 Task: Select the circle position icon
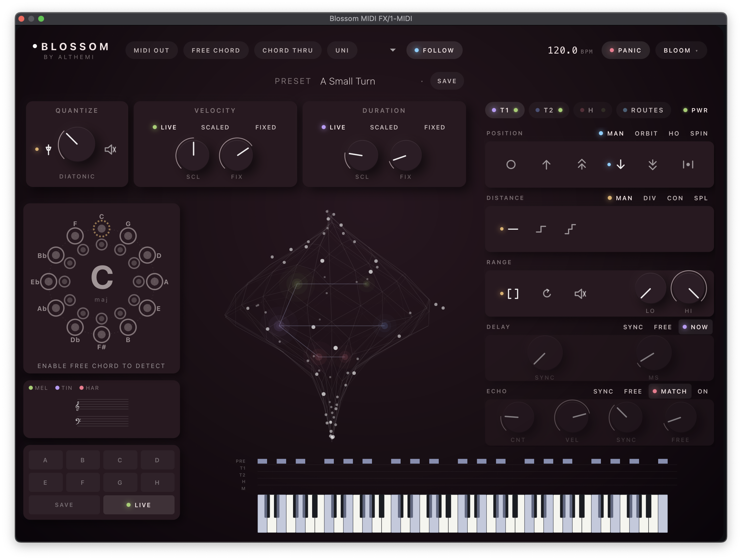[x=511, y=165]
